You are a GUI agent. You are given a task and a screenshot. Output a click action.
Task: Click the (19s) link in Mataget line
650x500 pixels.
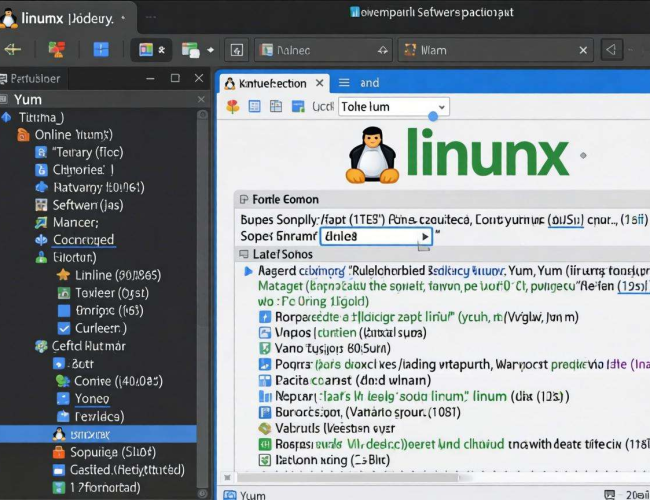point(632,286)
